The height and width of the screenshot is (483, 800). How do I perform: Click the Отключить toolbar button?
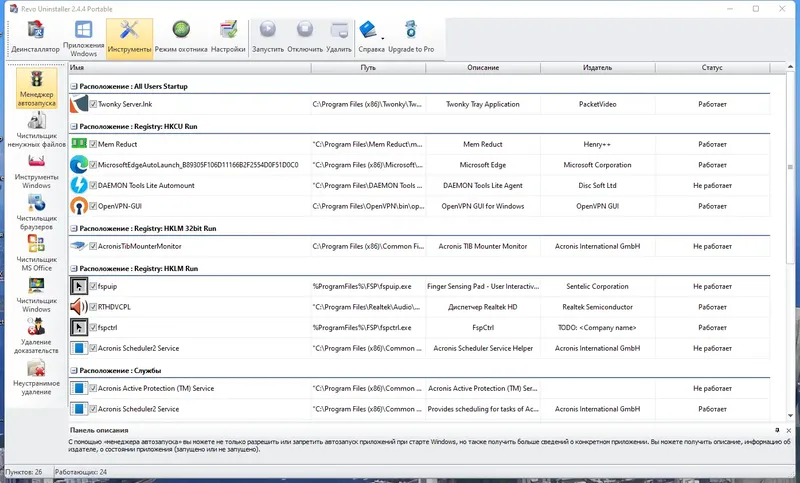[305, 38]
